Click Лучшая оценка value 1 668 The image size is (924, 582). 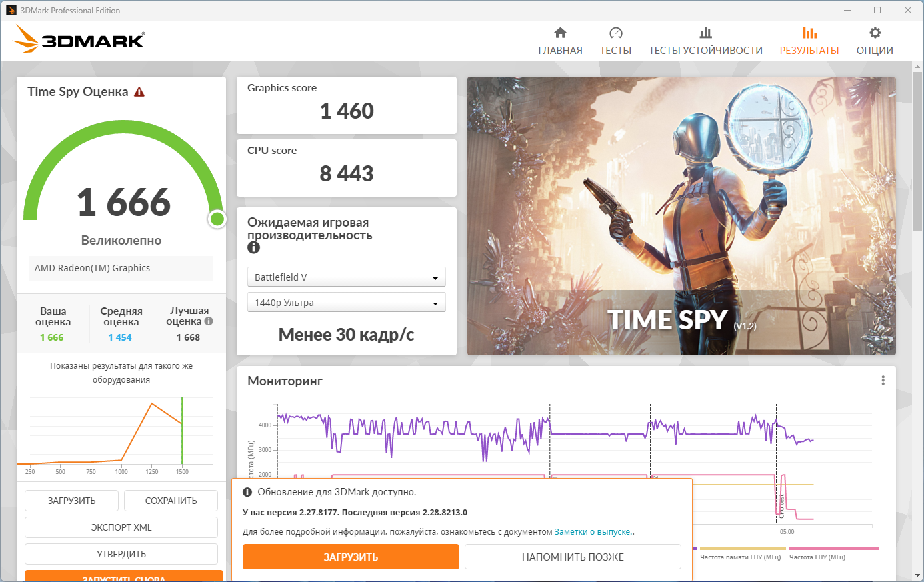(188, 337)
